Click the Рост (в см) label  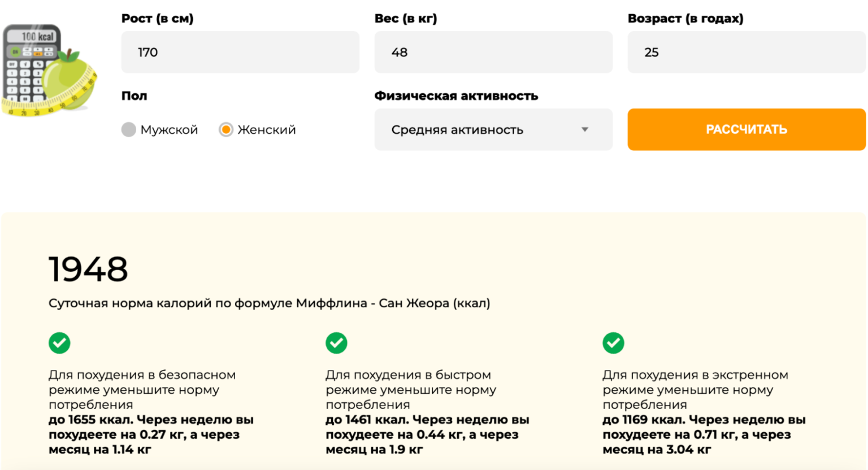point(157,19)
